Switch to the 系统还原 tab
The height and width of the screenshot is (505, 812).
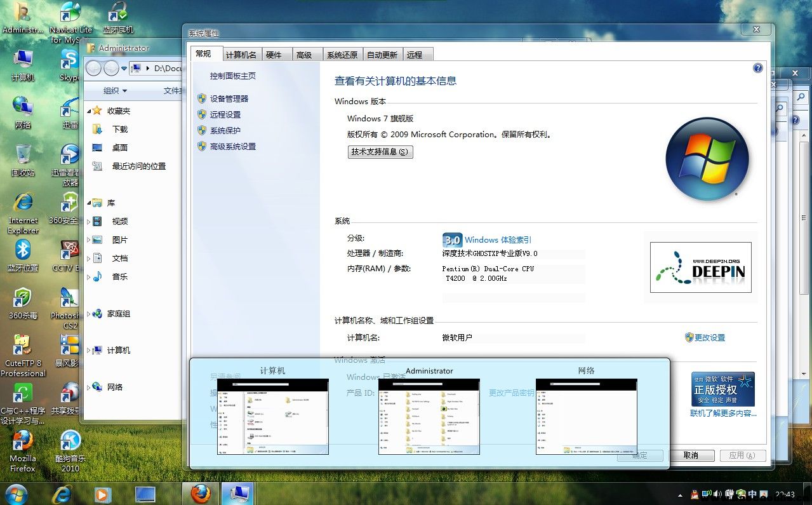pyautogui.click(x=342, y=55)
